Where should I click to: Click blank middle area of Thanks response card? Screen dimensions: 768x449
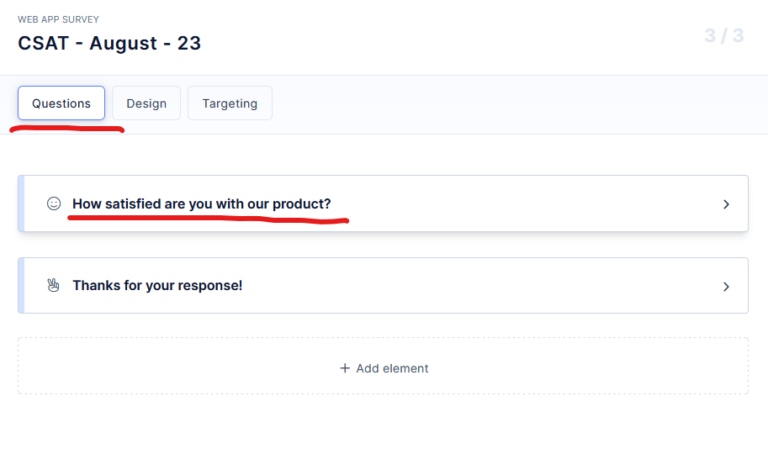480,286
